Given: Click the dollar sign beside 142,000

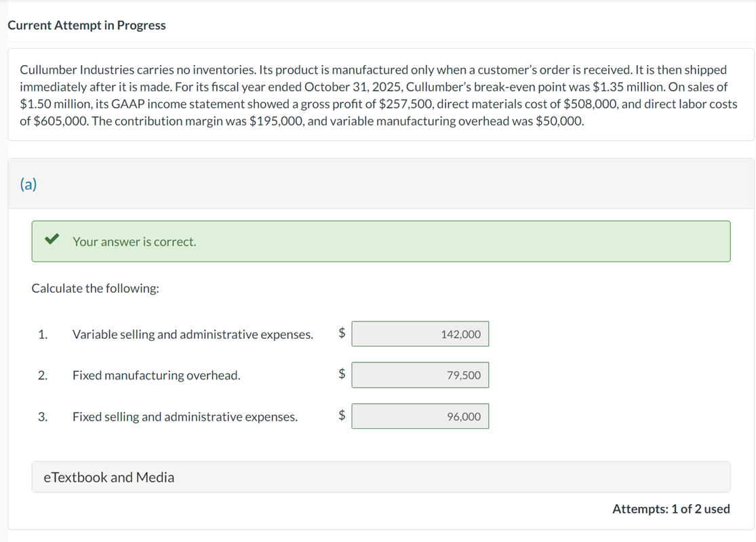Looking at the screenshot, I should tap(342, 333).
